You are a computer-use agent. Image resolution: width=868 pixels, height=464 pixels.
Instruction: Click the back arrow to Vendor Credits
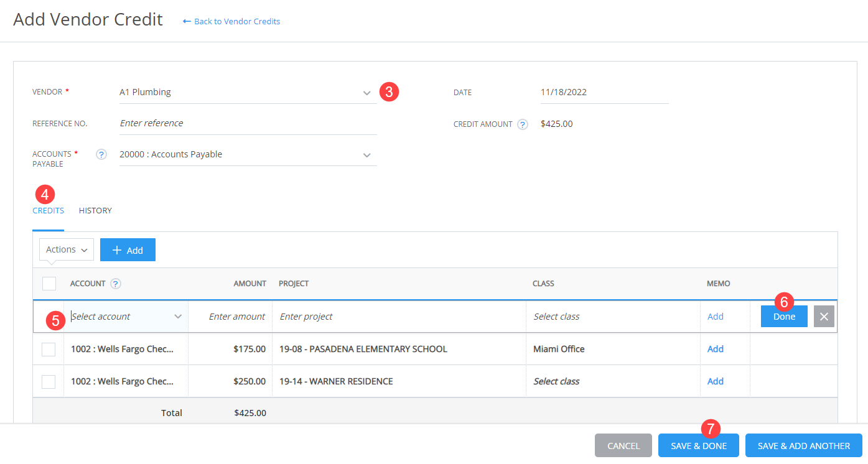(187, 21)
